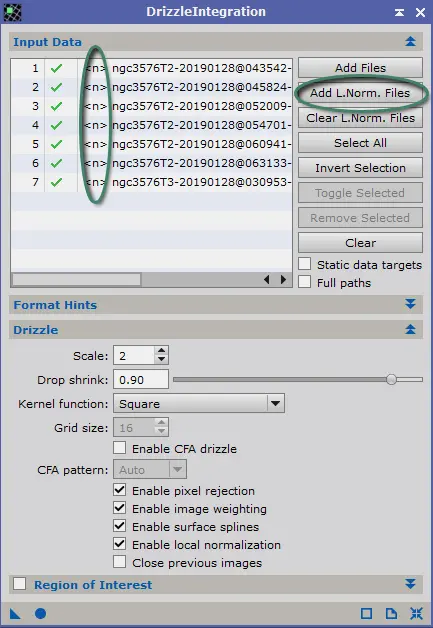
Task: Click the Browse Documentation page icon
Action: pyautogui.click(x=391, y=614)
